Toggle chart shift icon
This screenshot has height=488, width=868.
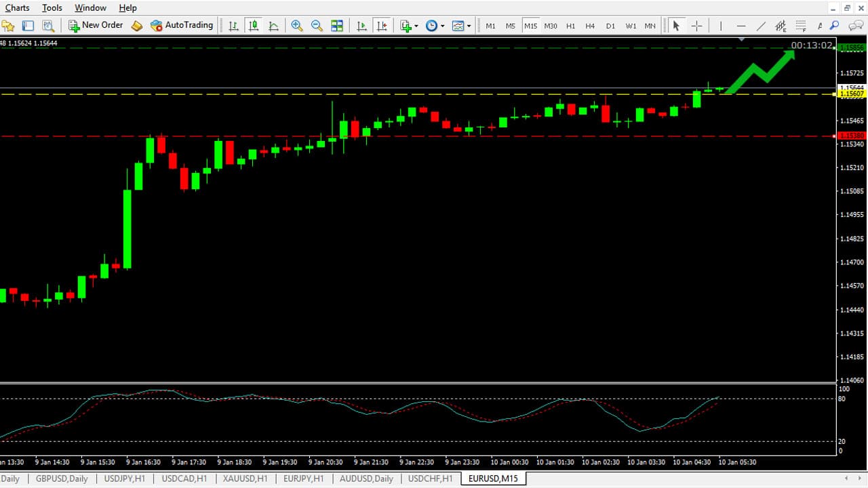pos(382,26)
